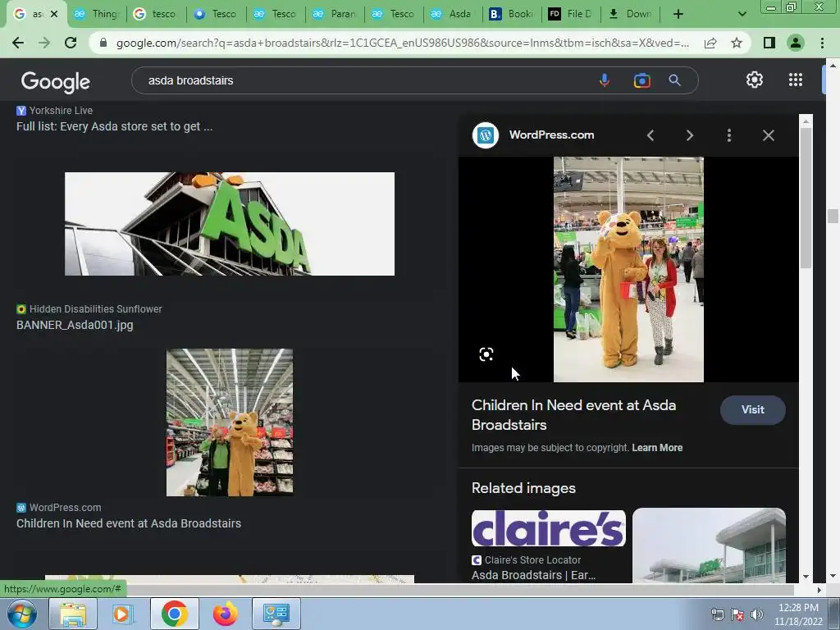This screenshot has width=840, height=630.
Task: Open Children In Need result caption
Action: click(x=129, y=523)
